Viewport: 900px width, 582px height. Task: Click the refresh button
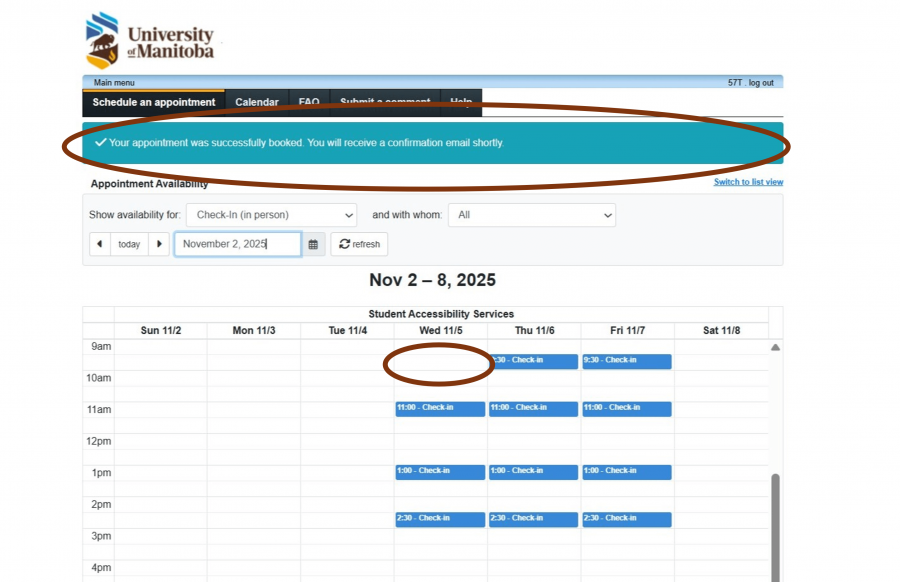[x=359, y=244]
